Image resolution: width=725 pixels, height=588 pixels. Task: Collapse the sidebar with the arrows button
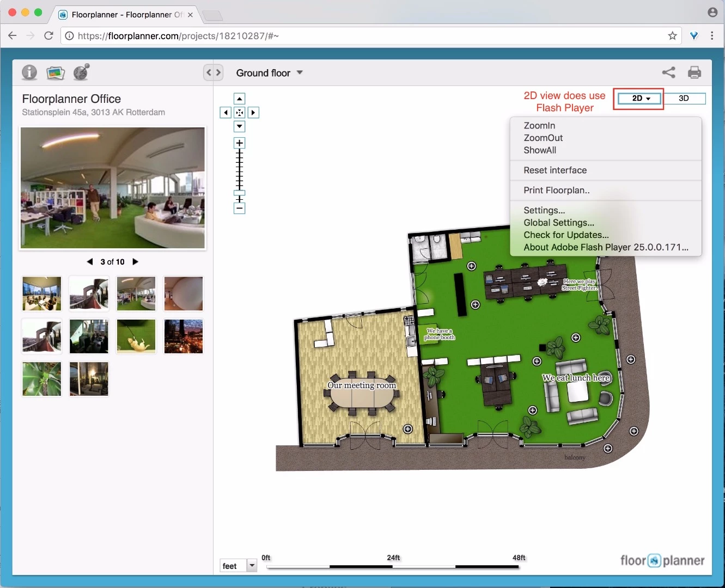pos(214,72)
